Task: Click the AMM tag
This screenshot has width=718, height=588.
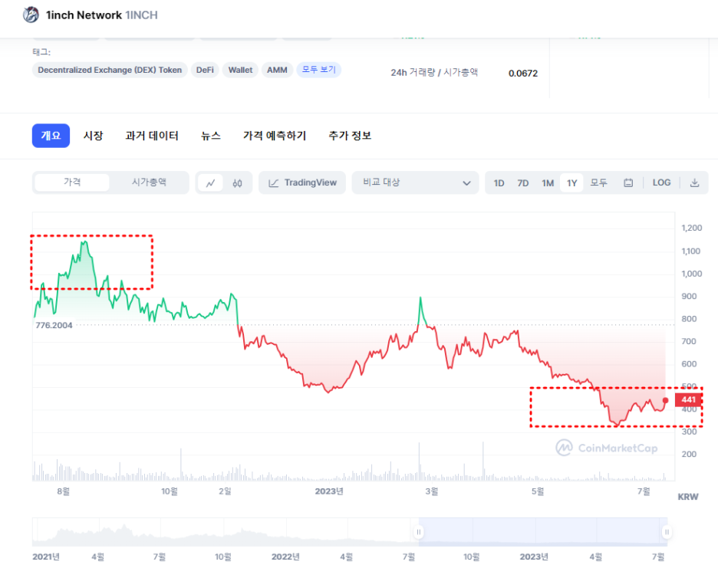Action: [x=277, y=70]
